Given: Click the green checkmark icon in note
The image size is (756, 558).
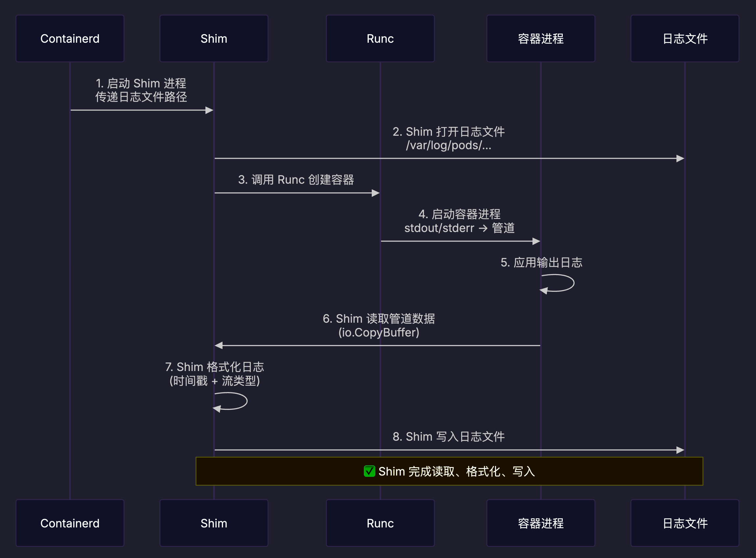Looking at the screenshot, I should point(369,471).
